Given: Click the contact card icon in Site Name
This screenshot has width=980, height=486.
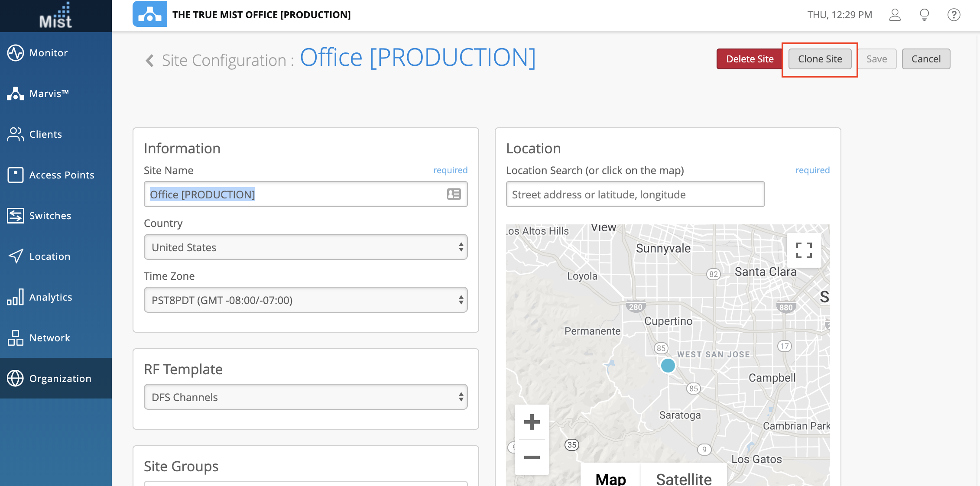Looking at the screenshot, I should [454, 194].
